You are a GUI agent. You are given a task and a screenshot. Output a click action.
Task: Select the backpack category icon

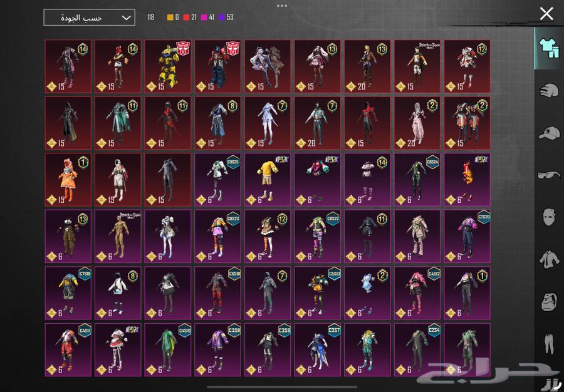(x=548, y=301)
